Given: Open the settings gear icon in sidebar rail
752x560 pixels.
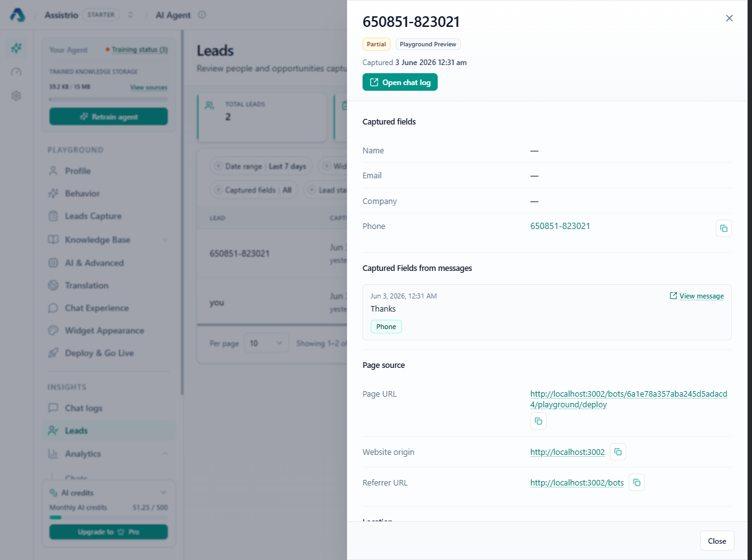Looking at the screenshot, I should [x=16, y=96].
